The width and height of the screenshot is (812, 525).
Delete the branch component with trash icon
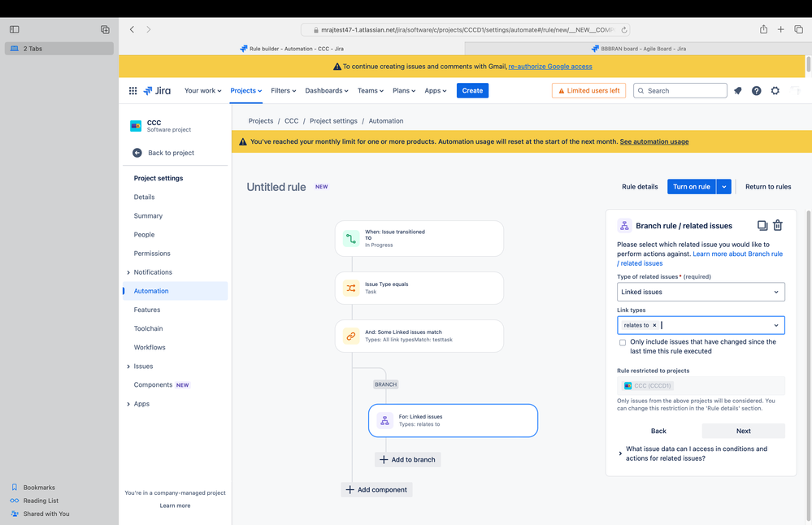pyautogui.click(x=778, y=225)
